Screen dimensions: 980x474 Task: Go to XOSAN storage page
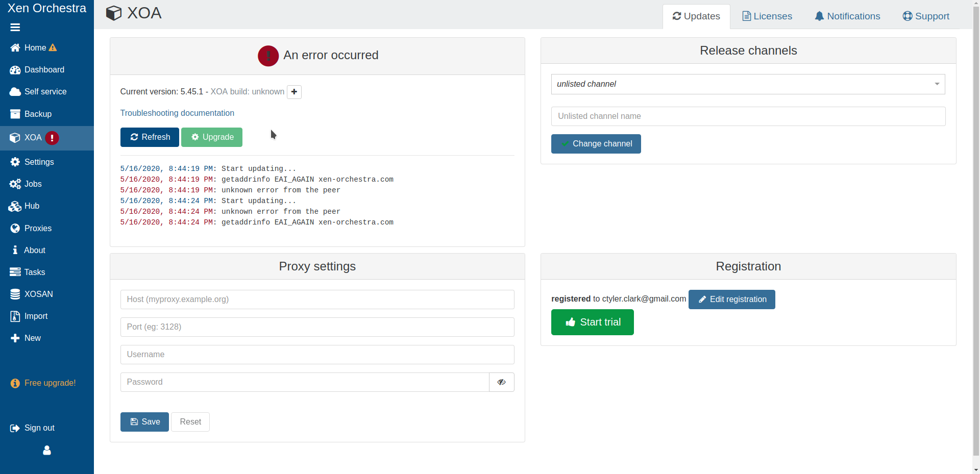click(x=38, y=294)
